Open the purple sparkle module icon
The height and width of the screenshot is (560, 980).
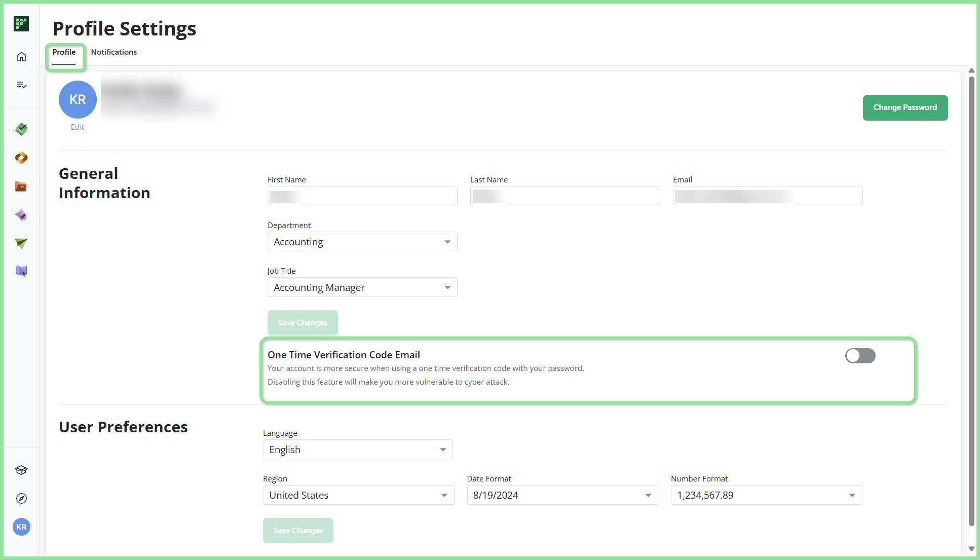(21, 215)
